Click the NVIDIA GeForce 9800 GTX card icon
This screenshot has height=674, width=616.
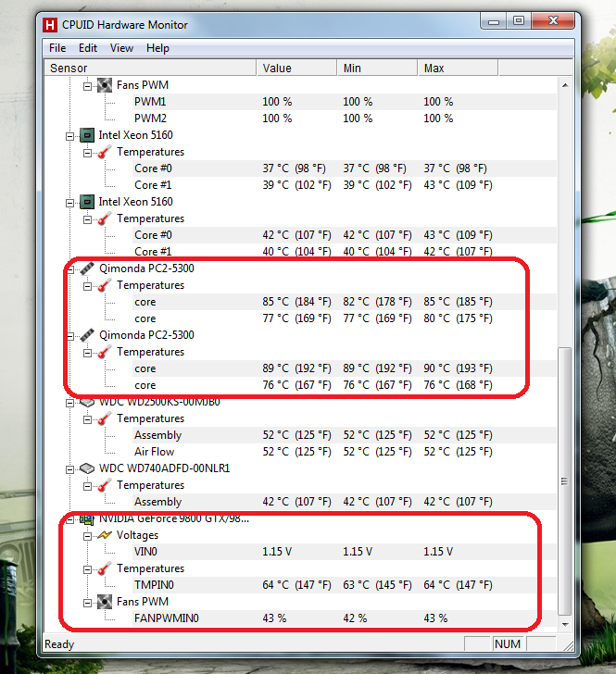[x=87, y=519]
